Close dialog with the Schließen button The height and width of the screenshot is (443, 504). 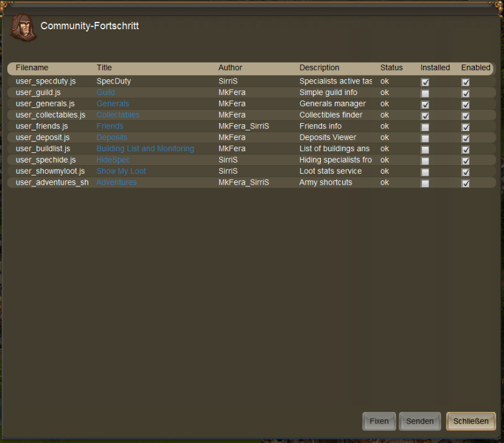point(471,421)
